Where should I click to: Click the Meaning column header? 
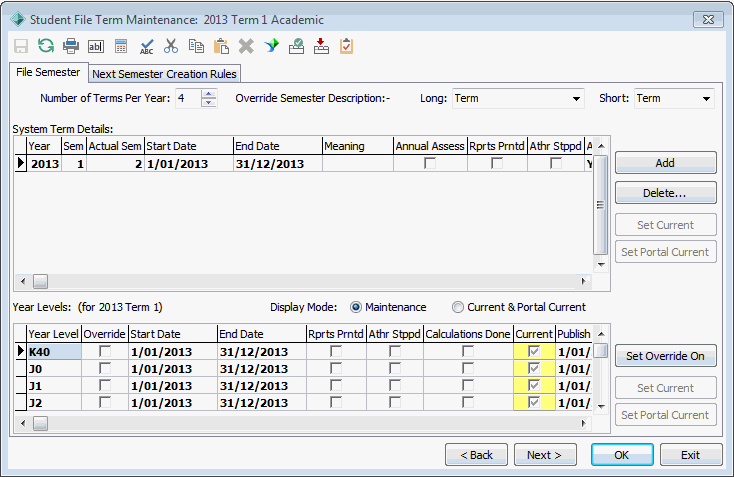pos(358,146)
